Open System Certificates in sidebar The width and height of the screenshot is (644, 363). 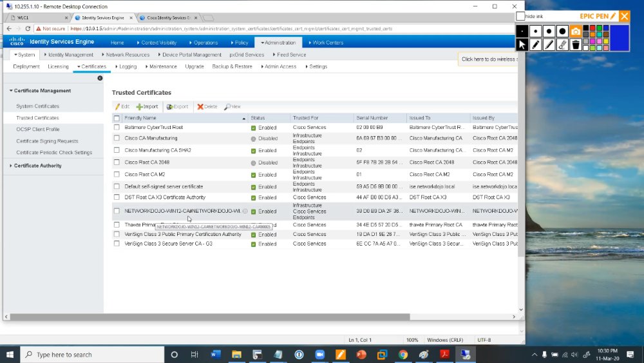click(38, 106)
